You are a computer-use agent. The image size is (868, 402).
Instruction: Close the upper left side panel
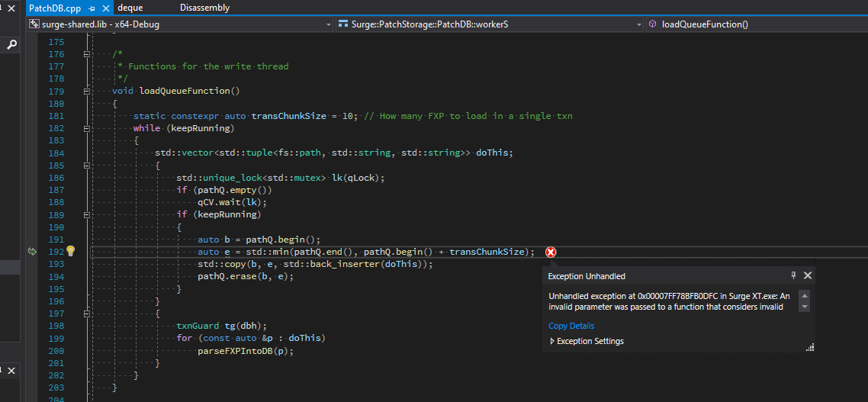click(x=11, y=9)
